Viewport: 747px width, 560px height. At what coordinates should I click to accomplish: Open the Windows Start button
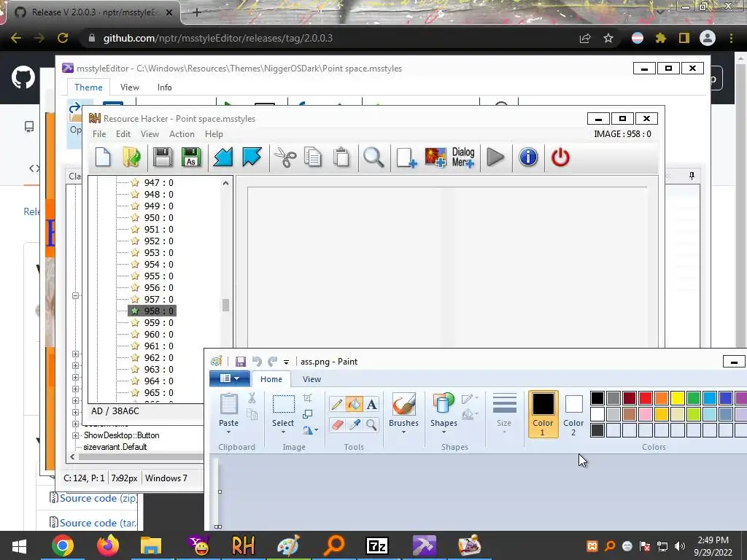[19, 545]
